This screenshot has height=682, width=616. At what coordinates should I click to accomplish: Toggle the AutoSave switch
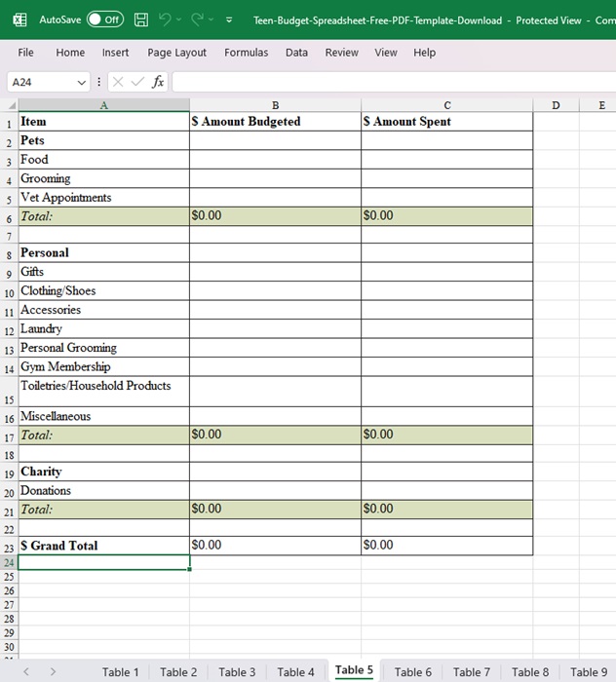105,19
